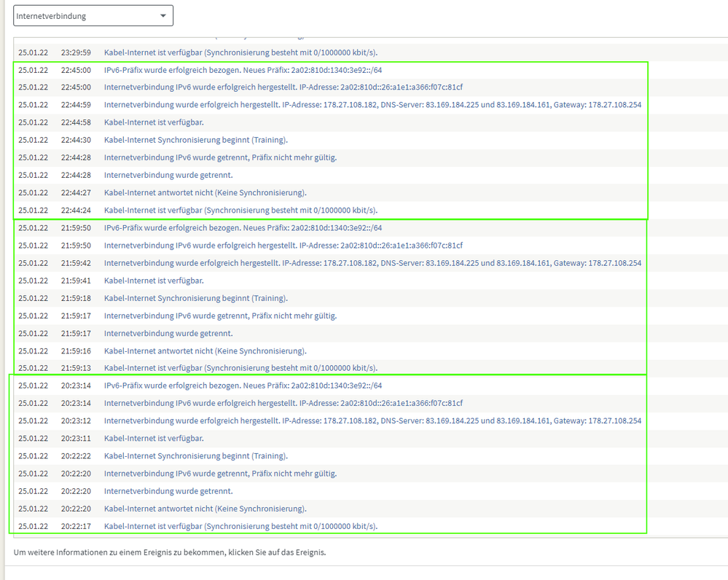Select the 20:22:20 IPv6 wurde getrennt event
728x580 pixels.
[220, 474]
